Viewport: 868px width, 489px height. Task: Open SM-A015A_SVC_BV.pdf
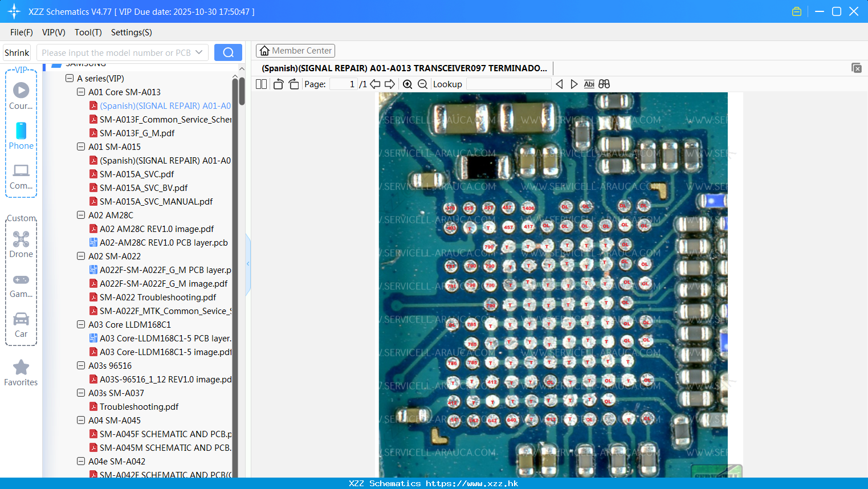click(138, 188)
